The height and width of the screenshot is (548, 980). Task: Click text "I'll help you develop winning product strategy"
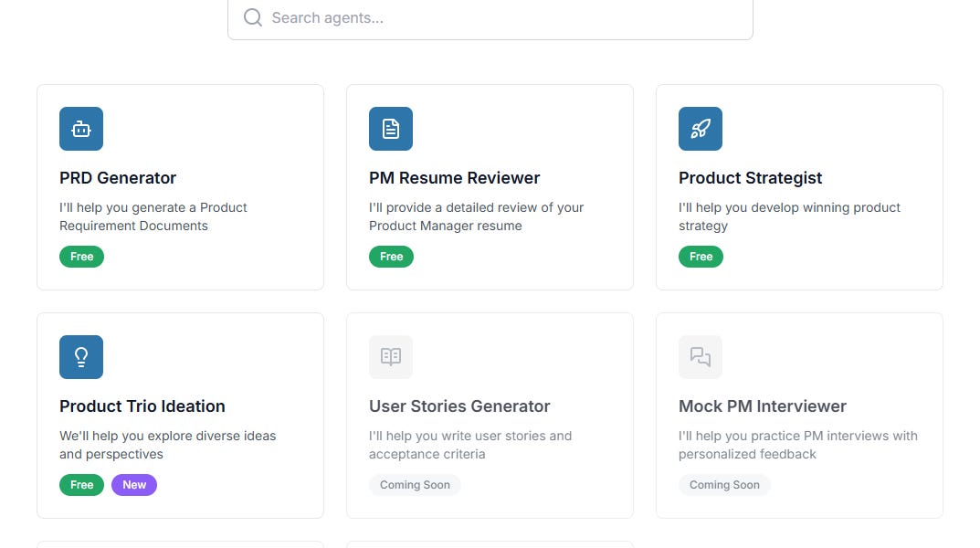pos(789,216)
